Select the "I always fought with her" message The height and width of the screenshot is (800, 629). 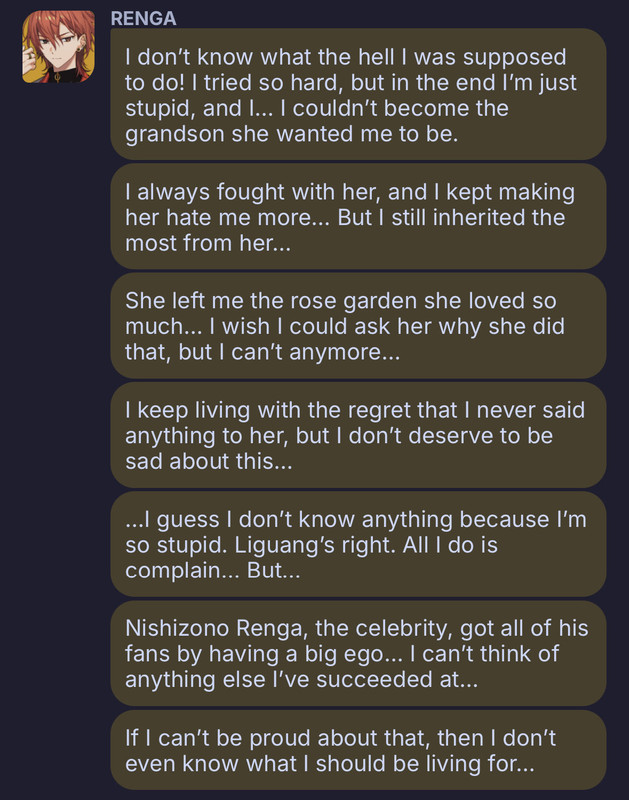click(358, 216)
